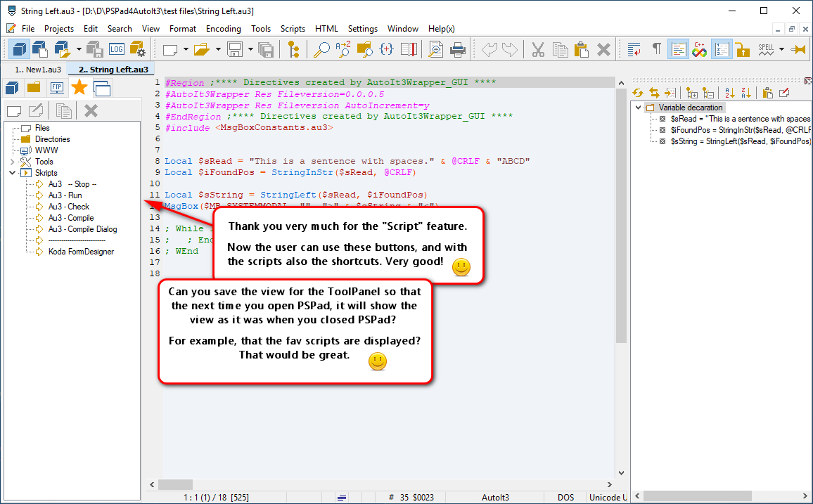
Task: Open the LOG window icon
Action: click(x=116, y=49)
